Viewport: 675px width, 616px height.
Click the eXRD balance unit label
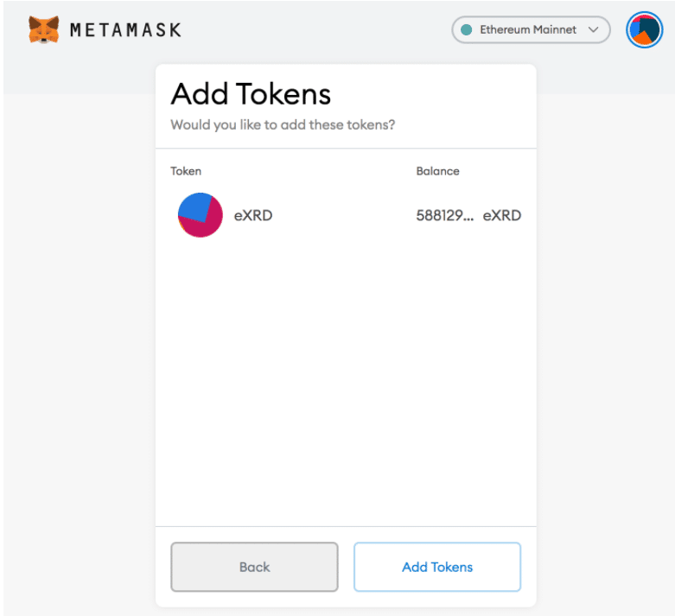(502, 215)
